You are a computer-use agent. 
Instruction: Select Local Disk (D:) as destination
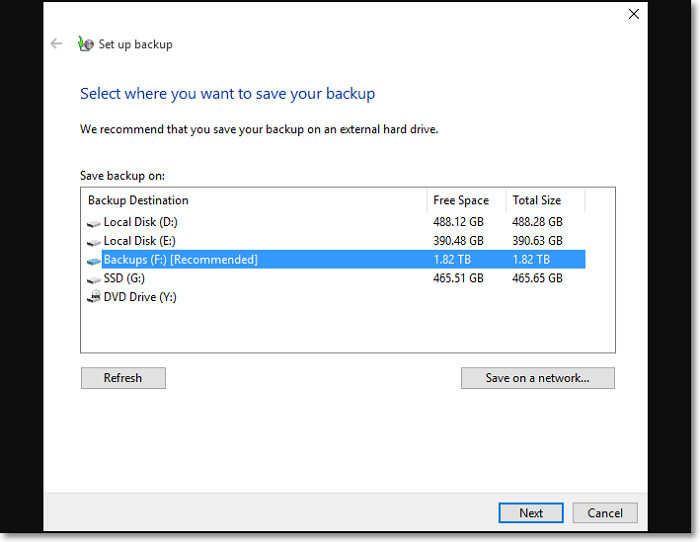tap(141, 222)
